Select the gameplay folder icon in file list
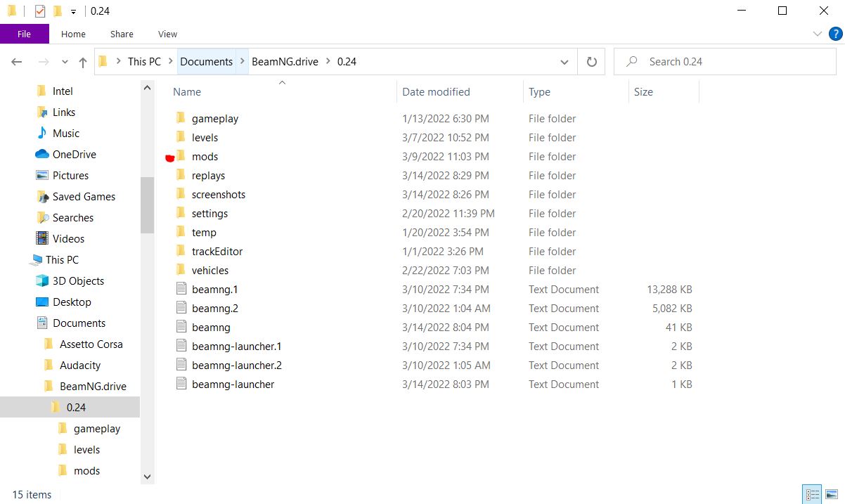Viewport: 845px width, 504px height. 180,118
